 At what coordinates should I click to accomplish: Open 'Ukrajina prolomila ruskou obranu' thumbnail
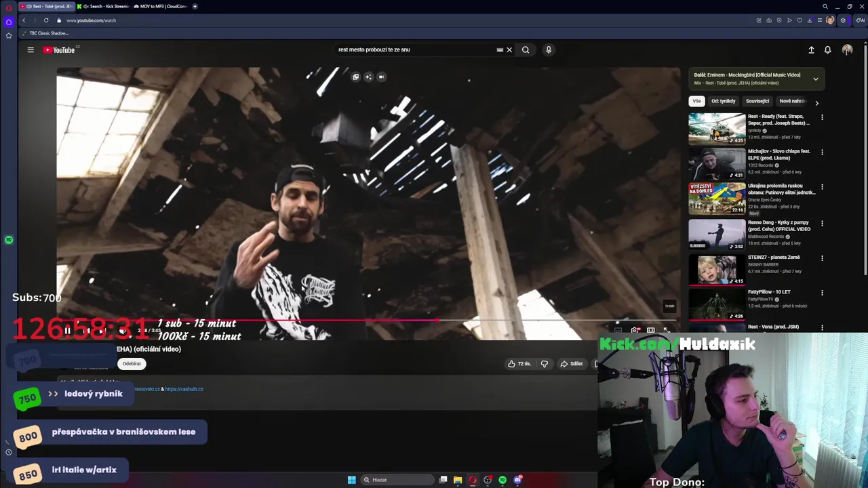pos(717,199)
